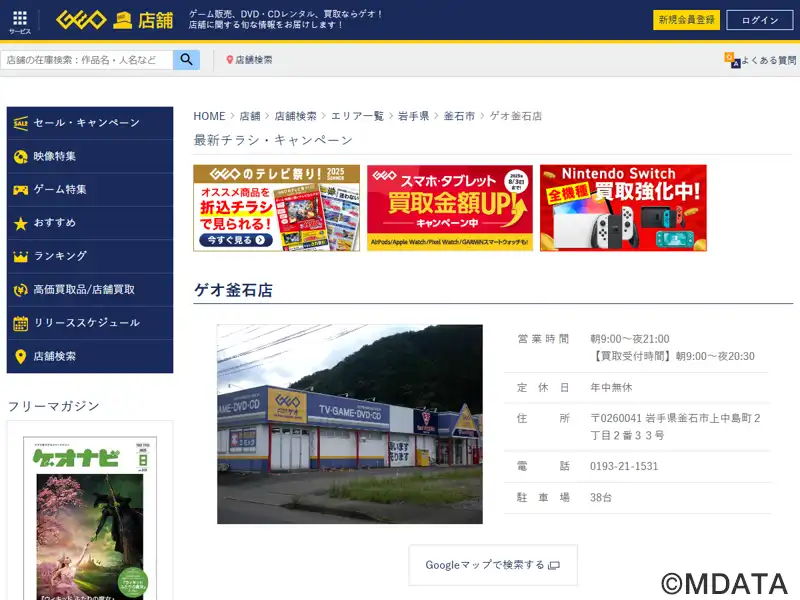Open 映像特集 sidebar menu
The width and height of the screenshot is (800, 600).
pos(90,157)
